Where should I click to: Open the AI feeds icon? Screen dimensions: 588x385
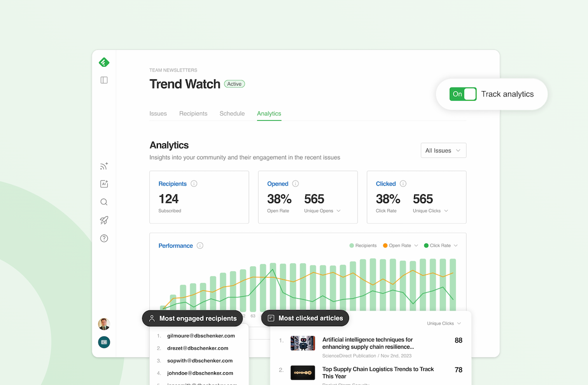point(104,184)
